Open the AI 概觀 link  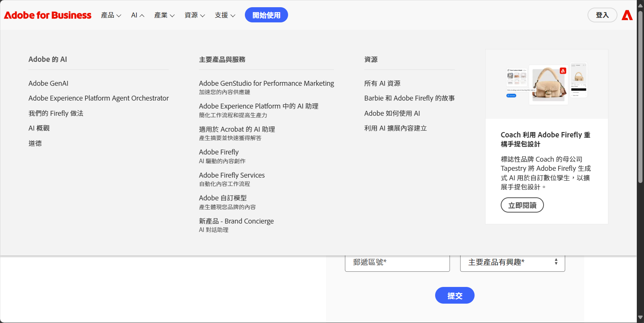39,128
